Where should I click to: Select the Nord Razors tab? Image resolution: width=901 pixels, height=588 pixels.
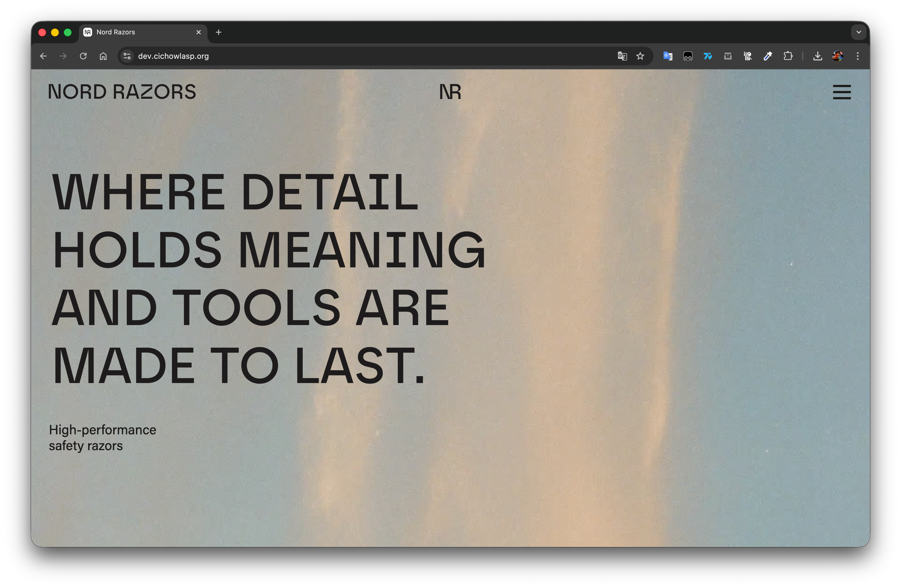tap(136, 32)
